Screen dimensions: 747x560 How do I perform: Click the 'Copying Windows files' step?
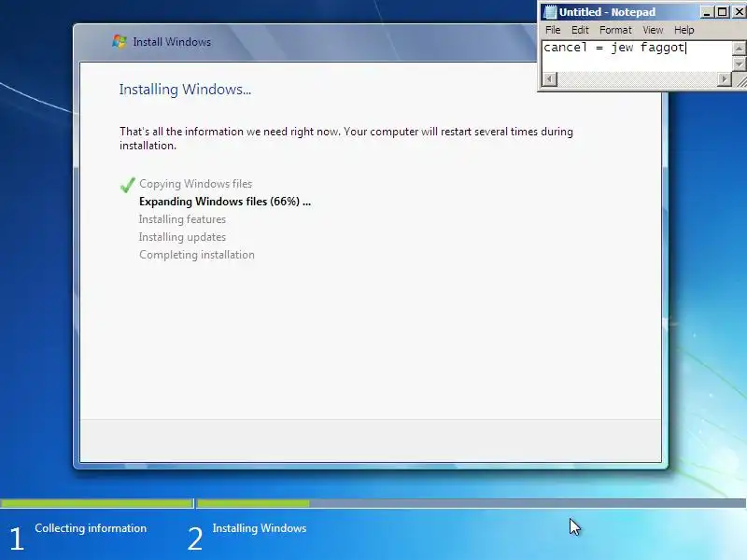tap(196, 184)
